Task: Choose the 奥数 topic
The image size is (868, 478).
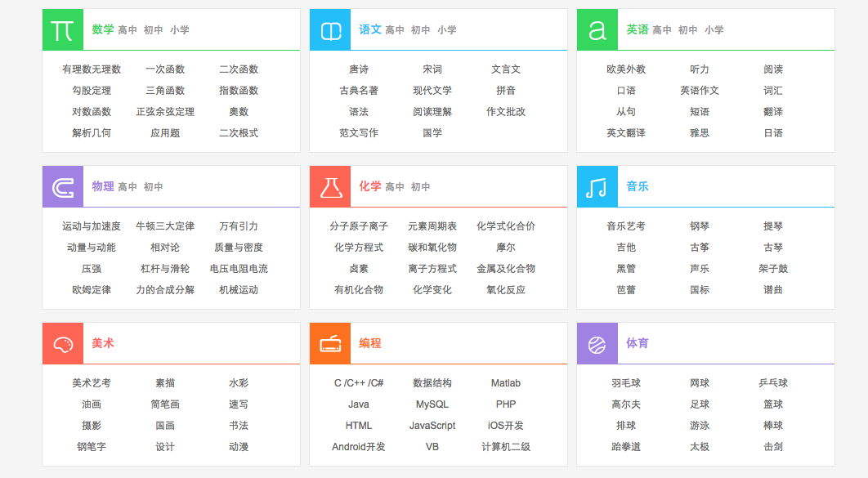Action: pyautogui.click(x=239, y=112)
